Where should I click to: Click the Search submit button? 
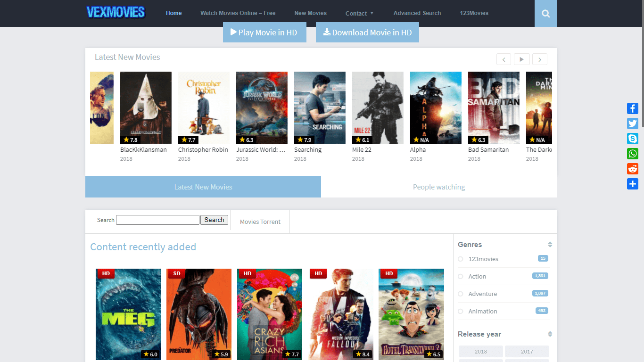click(214, 220)
